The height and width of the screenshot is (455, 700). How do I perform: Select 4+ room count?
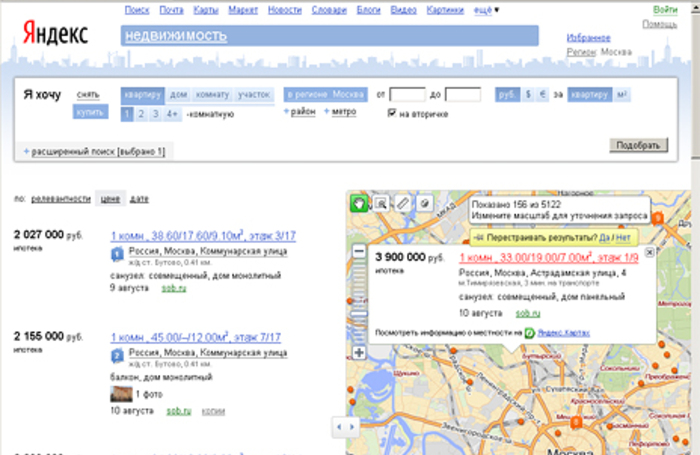(x=172, y=114)
